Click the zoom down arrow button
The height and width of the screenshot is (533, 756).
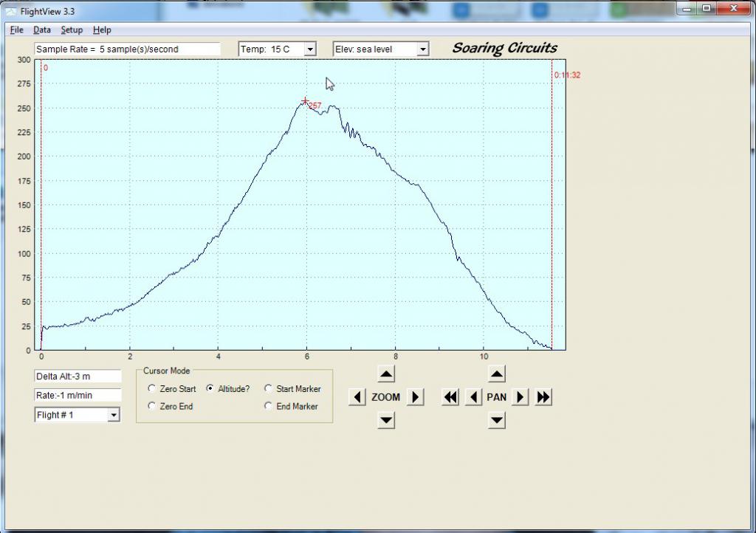(x=386, y=420)
